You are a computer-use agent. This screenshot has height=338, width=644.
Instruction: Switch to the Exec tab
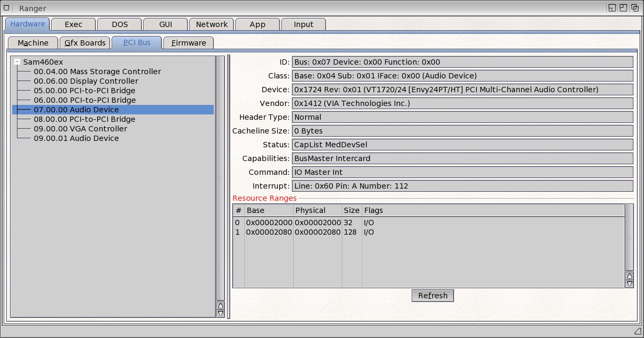(74, 24)
